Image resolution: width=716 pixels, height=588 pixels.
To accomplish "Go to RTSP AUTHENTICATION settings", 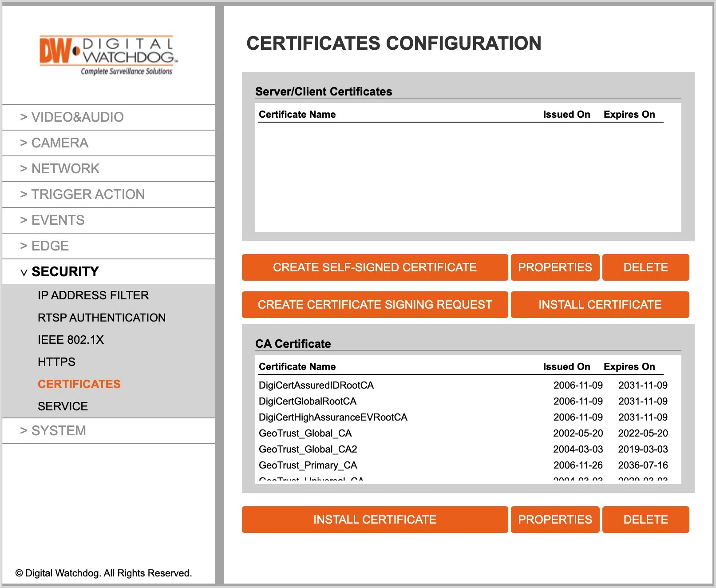I will click(102, 318).
